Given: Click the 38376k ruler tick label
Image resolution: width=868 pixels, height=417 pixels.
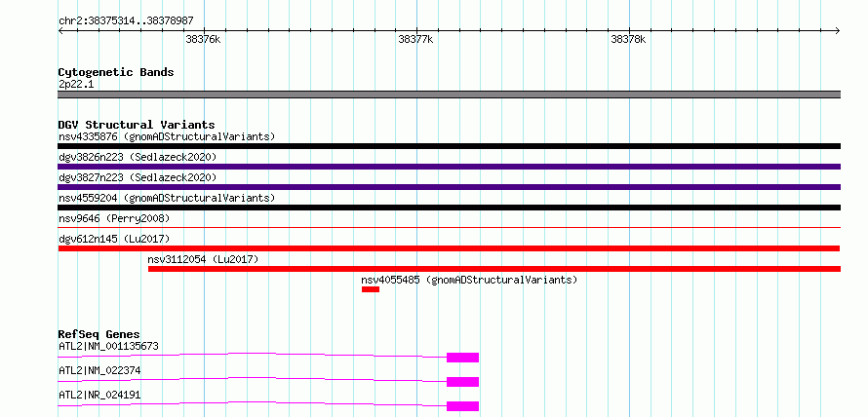Looking at the screenshot, I should pos(203,39).
